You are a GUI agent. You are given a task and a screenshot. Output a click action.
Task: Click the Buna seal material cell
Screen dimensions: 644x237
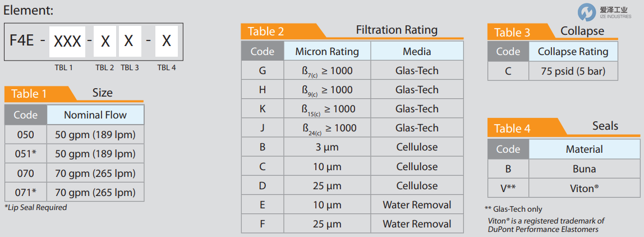(x=585, y=169)
